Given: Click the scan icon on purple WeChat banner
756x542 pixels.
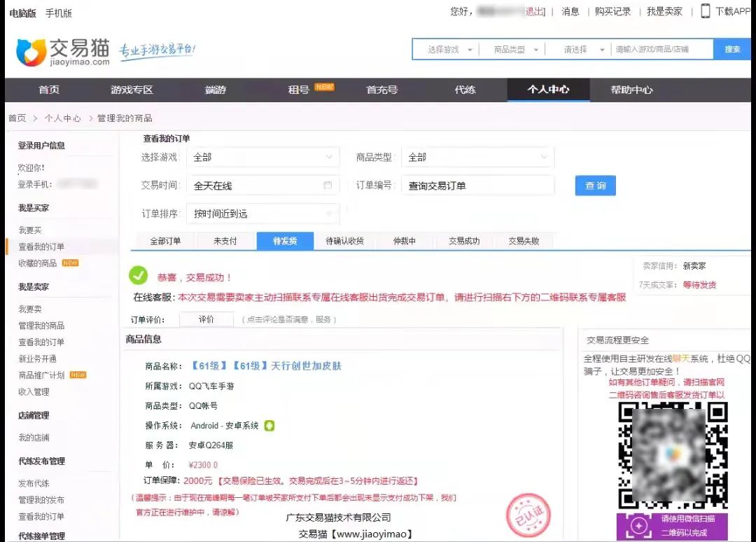Looking at the screenshot, I should pos(639,526).
